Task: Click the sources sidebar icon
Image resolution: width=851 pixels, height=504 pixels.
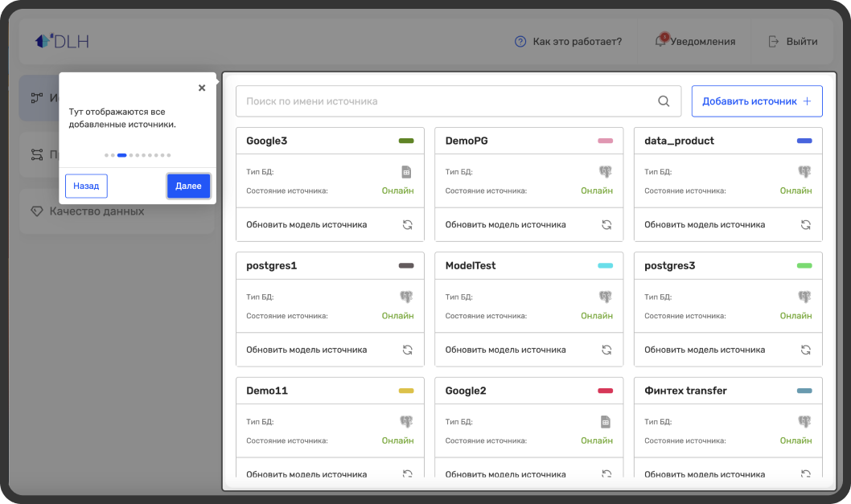Action: [37, 97]
